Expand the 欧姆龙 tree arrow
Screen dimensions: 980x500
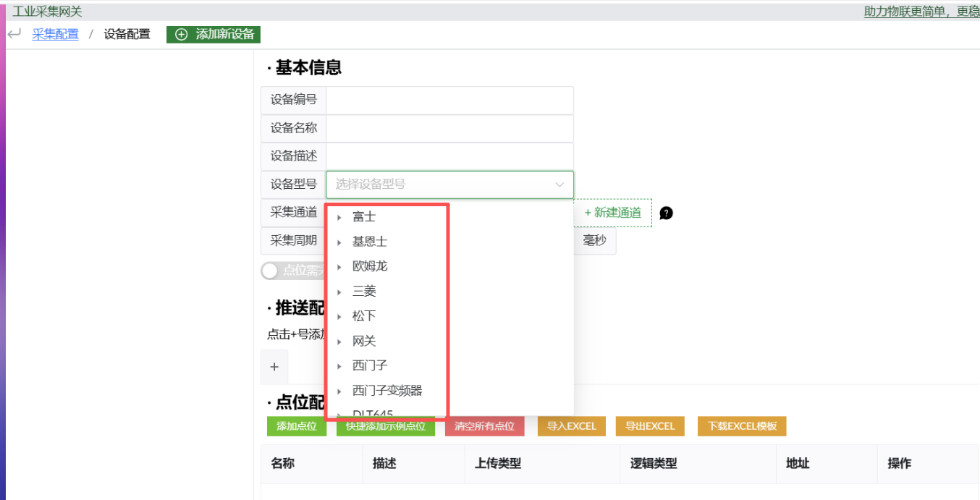[339, 266]
